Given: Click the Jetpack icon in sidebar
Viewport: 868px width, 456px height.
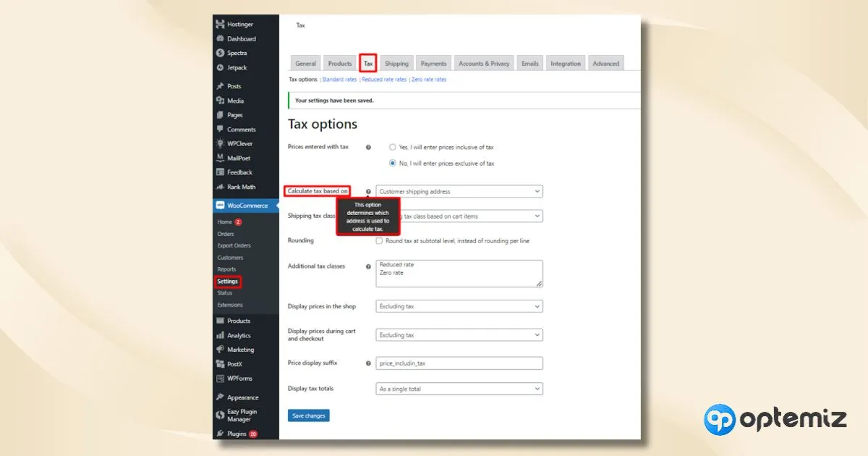Looking at the screenshot, I should coord(220,67).
